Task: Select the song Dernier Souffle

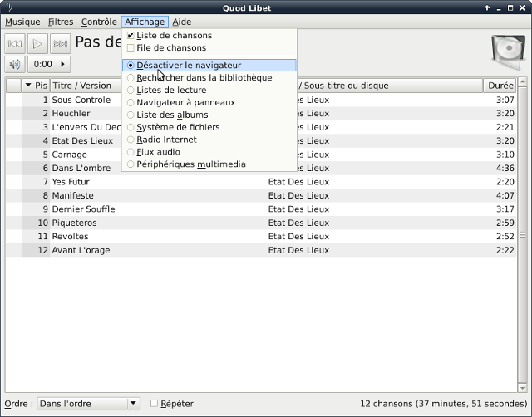Action: [x=83, y=208]
